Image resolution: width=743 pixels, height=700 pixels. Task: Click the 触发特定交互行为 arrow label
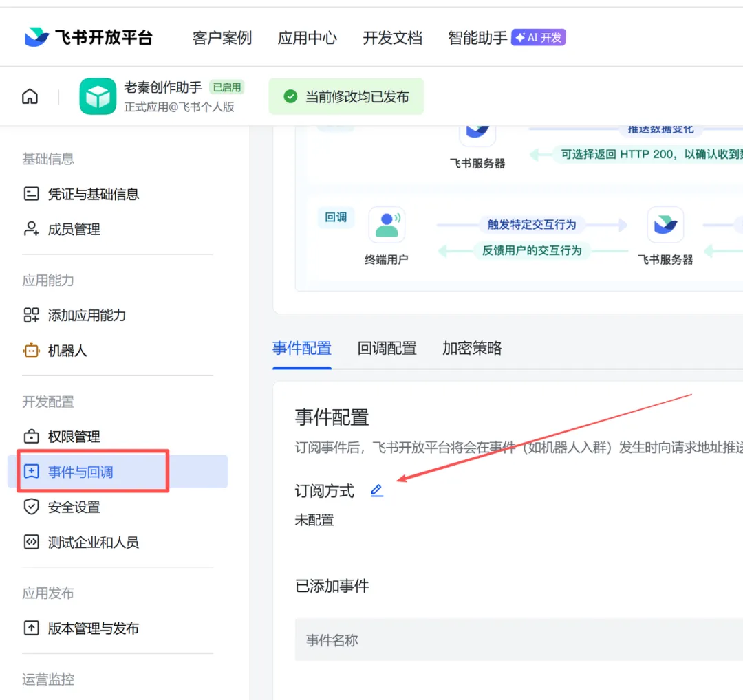(532, 224)
